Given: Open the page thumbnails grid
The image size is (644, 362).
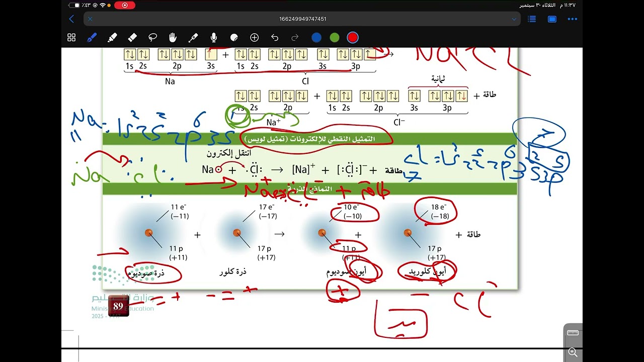Looking at the screenshot, I should [71, 38].
